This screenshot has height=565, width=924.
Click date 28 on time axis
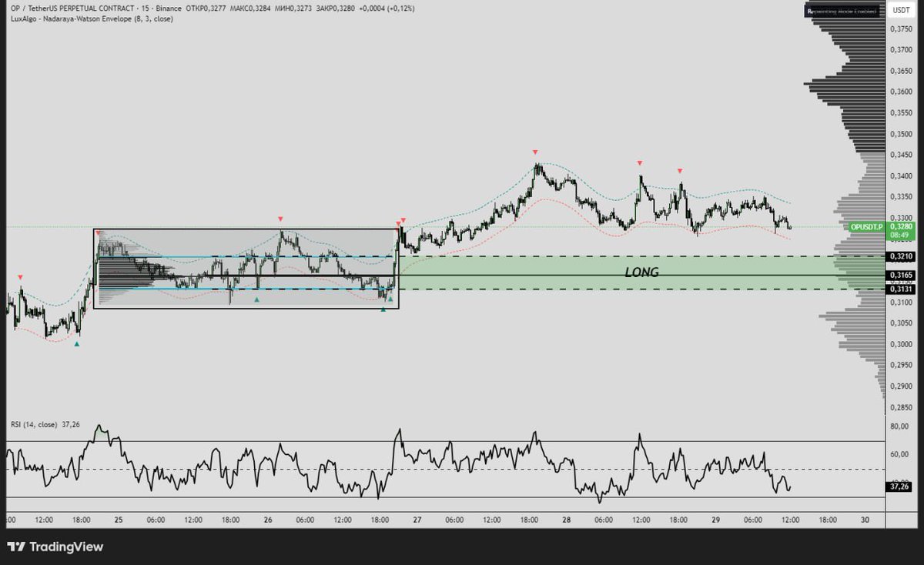pyautogui.click(x=566, y=520)
